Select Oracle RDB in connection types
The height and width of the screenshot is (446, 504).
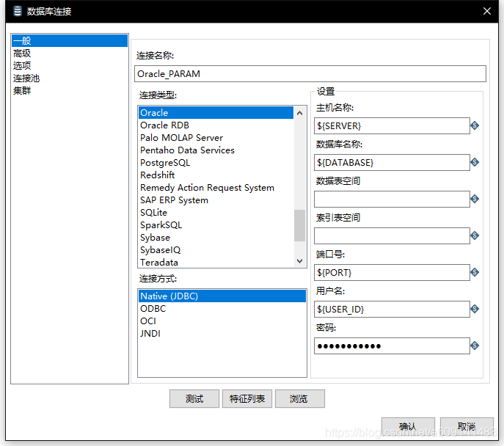pos(216,125)
